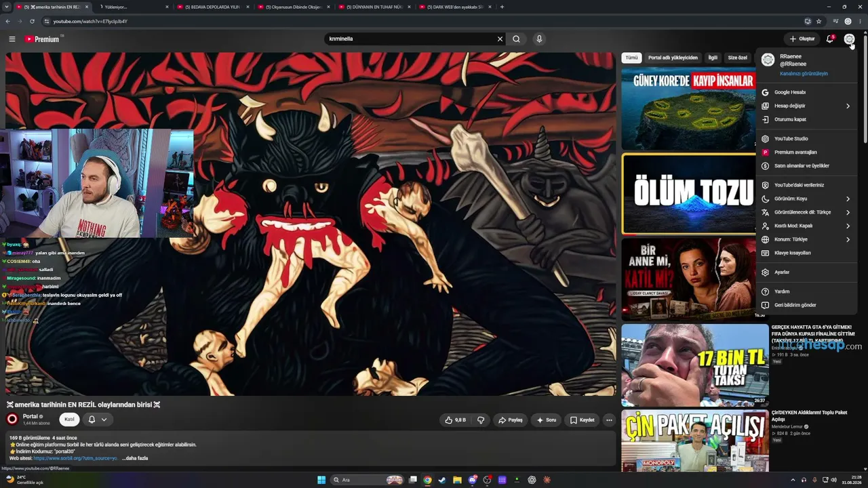
Task: Expand Kısıtlı Mod: Kapalı submenu
Action: coord(806,226)
